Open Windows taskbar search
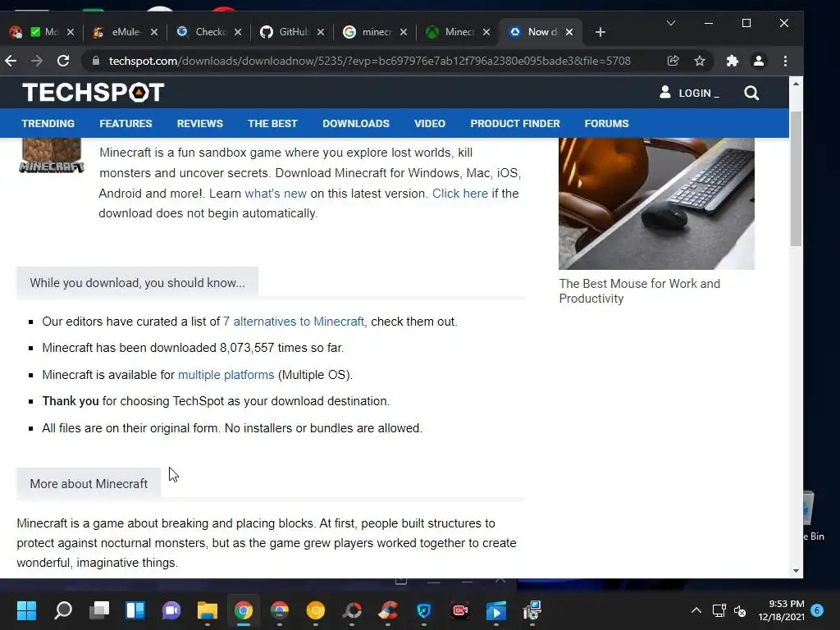840x630 pixels. [63, 610]
